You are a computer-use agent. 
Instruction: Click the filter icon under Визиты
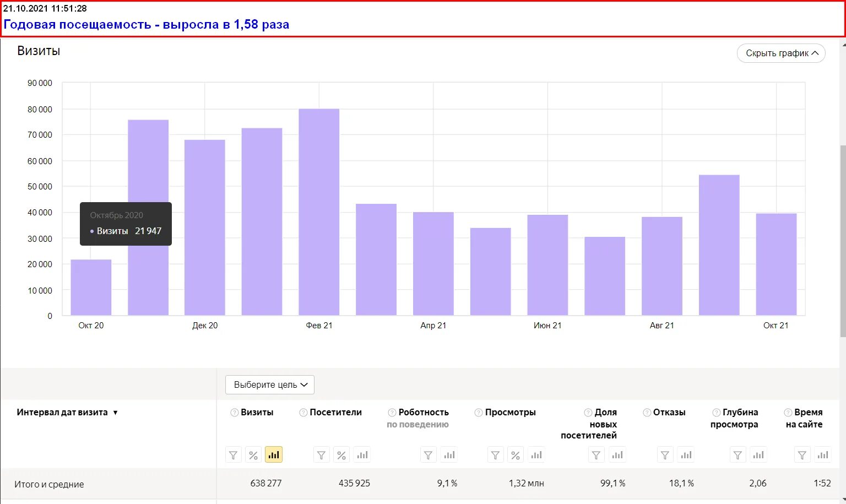[x=234, y=455]
